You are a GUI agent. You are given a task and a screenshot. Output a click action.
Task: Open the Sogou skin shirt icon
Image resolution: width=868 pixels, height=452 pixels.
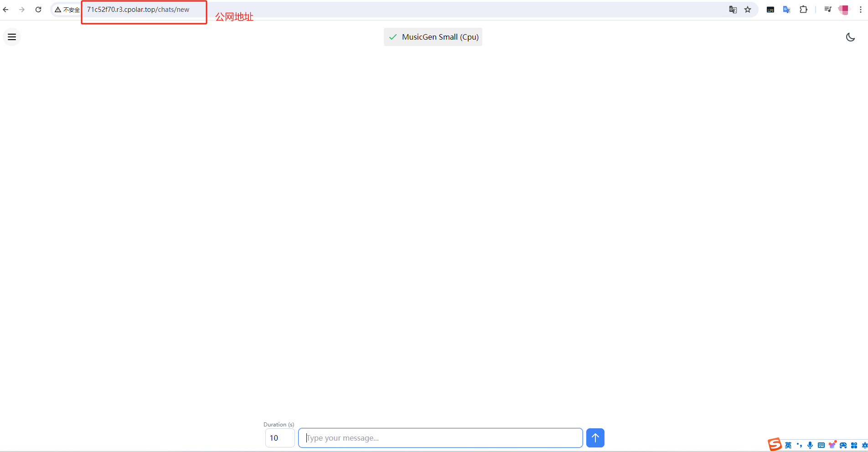click(832, 445)
